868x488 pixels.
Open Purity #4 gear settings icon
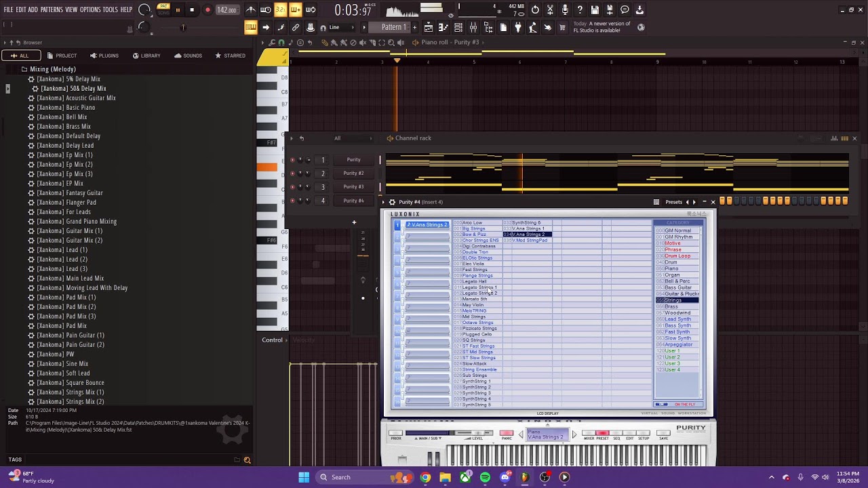coord(392,202)
